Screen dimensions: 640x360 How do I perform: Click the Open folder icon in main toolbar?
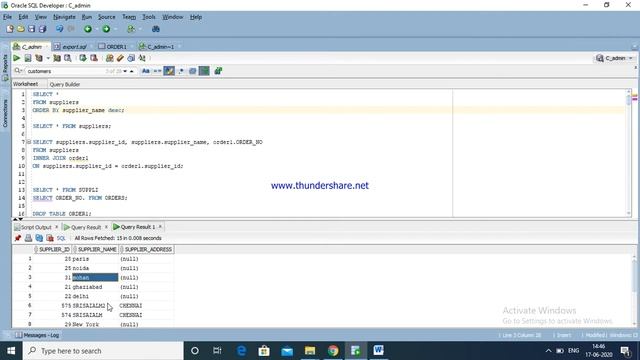pos(20,29)
